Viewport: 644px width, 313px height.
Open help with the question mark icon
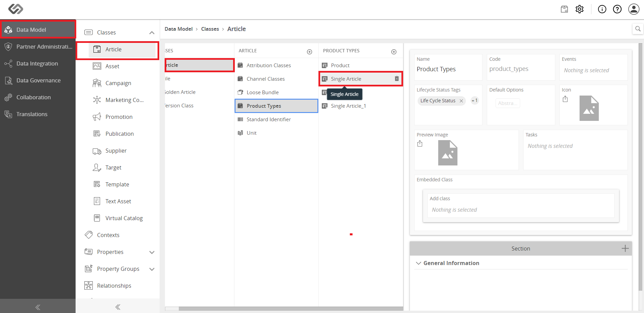point(617,9)
